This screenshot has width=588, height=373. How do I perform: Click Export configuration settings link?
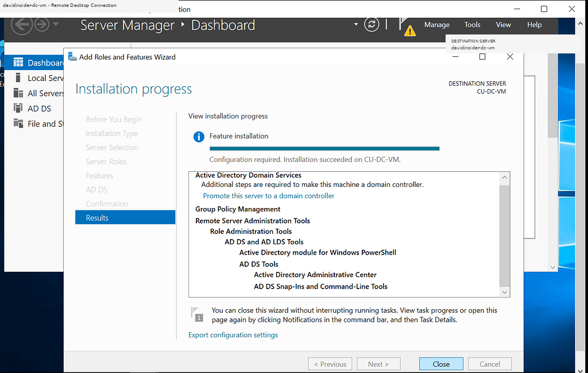pyautogui.click(x=233, y=335)
